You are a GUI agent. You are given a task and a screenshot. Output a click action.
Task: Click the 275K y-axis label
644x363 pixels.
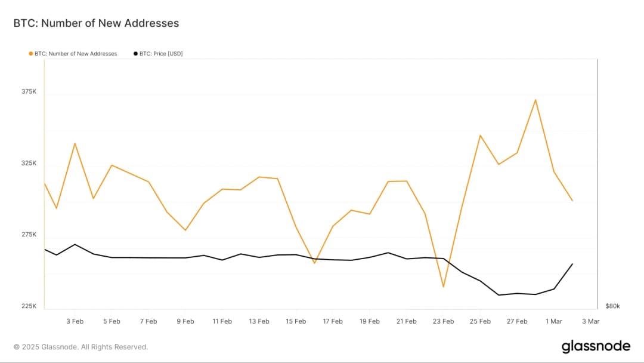pos(29,235)
